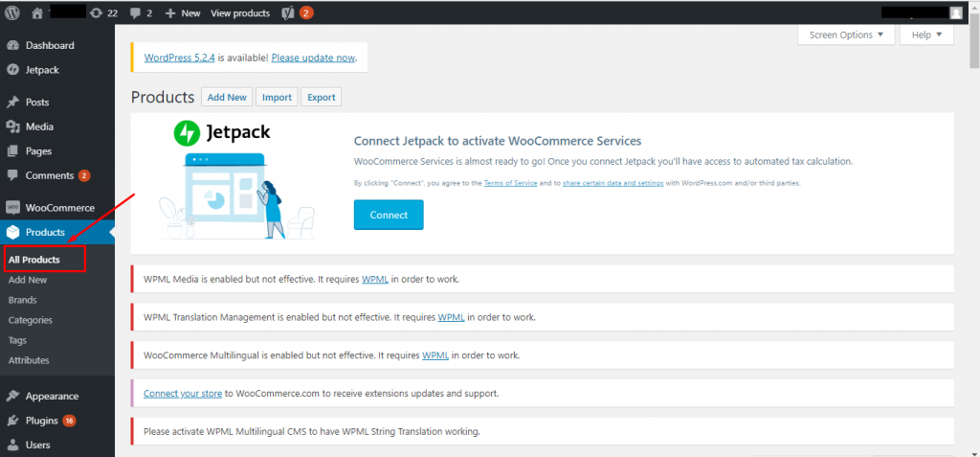Click the Import button
The width and height of the screenshot is (980, 457).
point(277,97)
